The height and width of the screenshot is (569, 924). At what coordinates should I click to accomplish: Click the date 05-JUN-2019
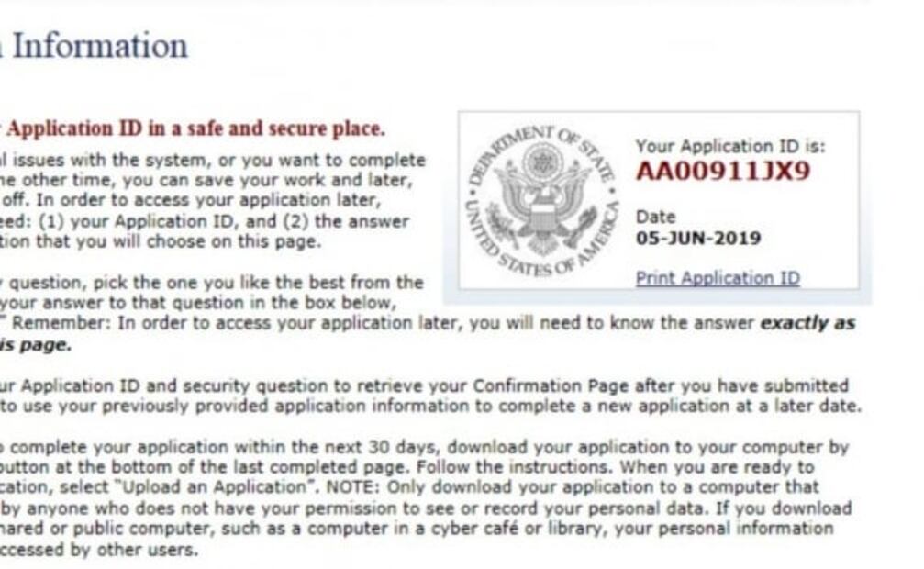[x=698, y=239]
